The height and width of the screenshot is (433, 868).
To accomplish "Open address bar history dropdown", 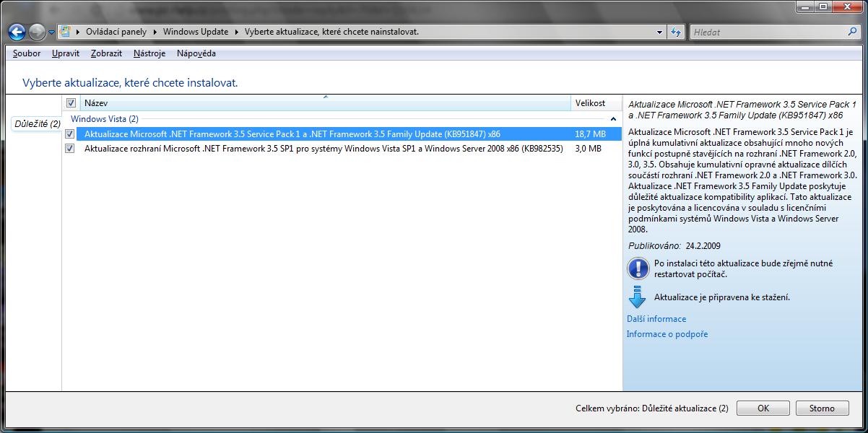I will [x=660, y=32].
